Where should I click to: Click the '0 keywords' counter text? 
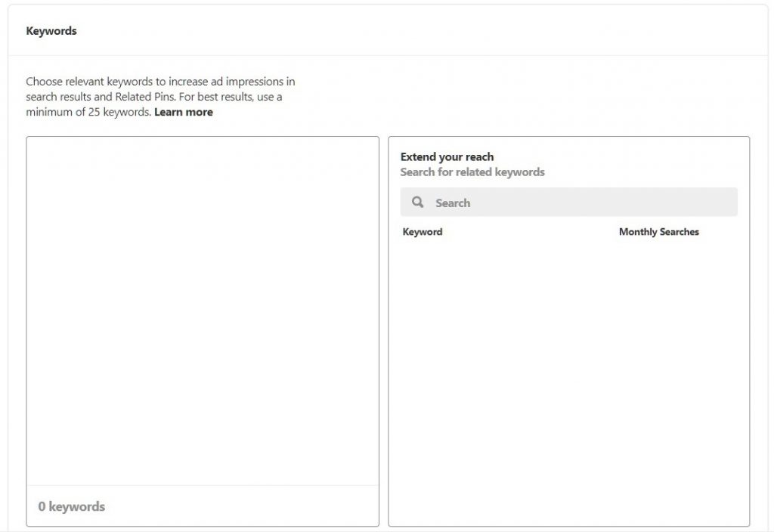coord(72,506)
